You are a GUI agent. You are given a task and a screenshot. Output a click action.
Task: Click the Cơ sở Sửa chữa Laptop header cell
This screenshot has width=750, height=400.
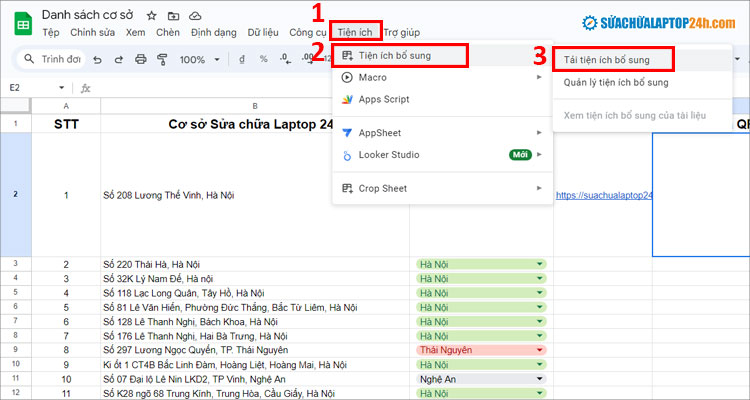pyautogui.click(x=255, y=124)
